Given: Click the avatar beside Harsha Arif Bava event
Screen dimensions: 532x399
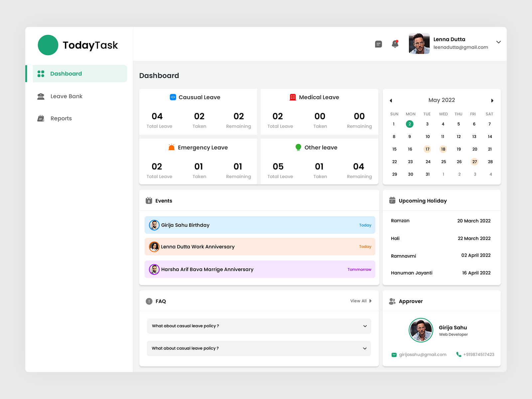Looking at the screenshot, I should pyautogui.click(x=154, y=269).
